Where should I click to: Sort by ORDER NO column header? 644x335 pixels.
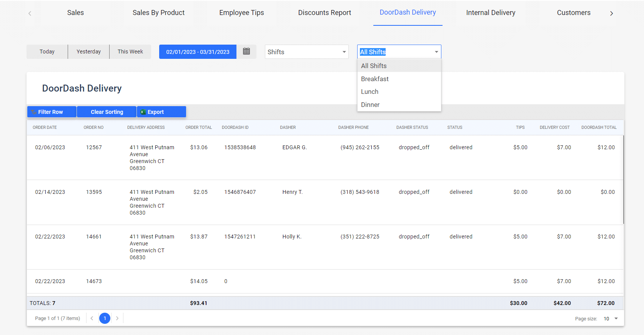coord(93,127)
